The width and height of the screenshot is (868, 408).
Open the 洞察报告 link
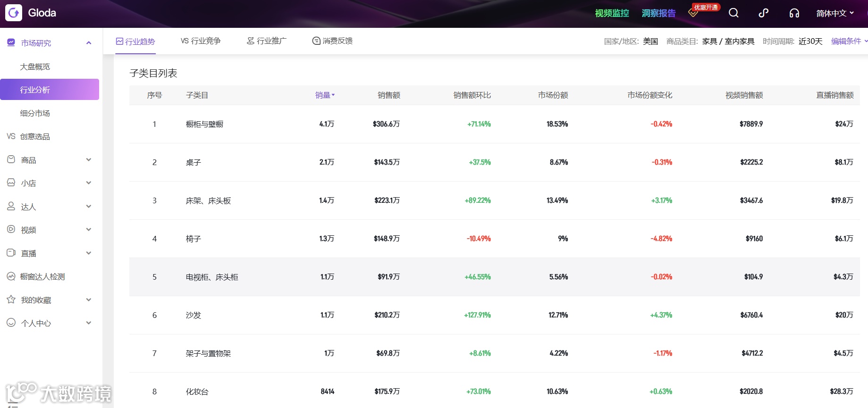pos(658,13)
